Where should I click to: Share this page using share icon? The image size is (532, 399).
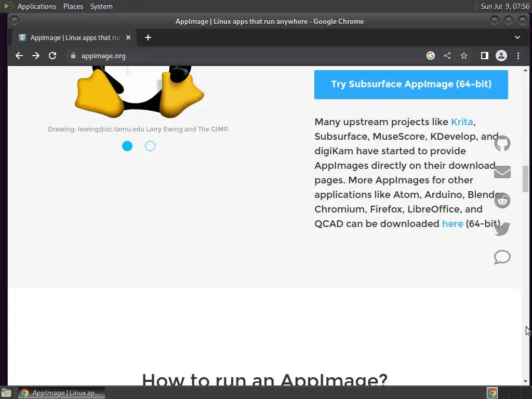(x=447, y=56)
